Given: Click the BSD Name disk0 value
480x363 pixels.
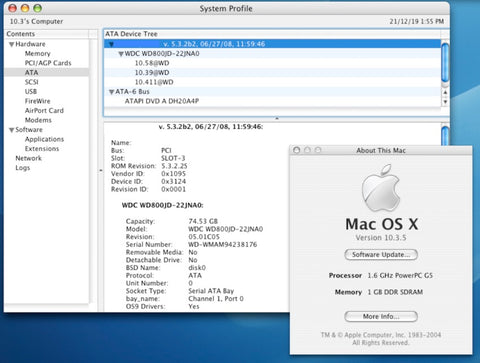Looking at the screenshot, I should click(x=197, y=268).
